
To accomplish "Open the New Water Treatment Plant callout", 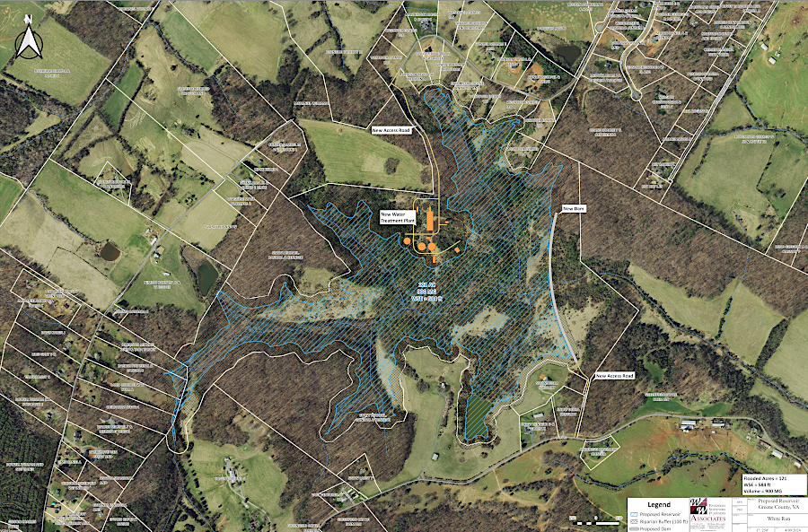I will tap(398, 218).
